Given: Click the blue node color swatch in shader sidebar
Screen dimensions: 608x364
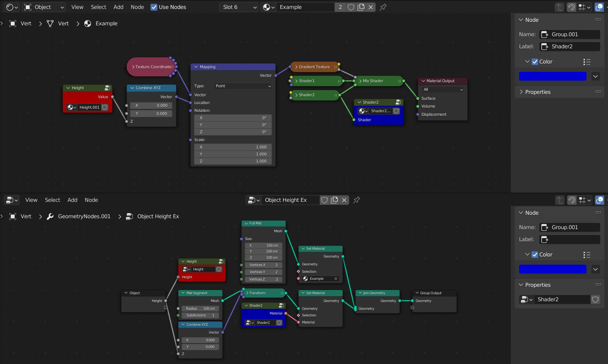Looking at the screenshot, I should [x=553, y=76].
